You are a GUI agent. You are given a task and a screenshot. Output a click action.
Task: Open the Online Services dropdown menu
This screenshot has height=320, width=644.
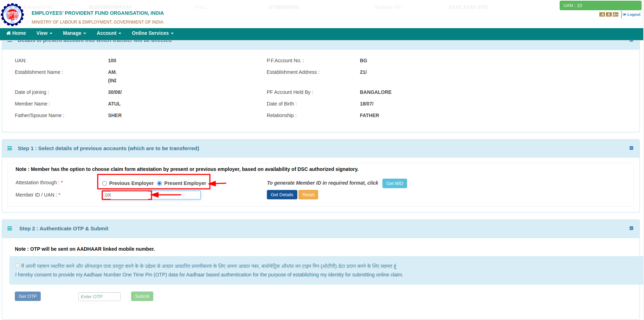click(153, 33)
